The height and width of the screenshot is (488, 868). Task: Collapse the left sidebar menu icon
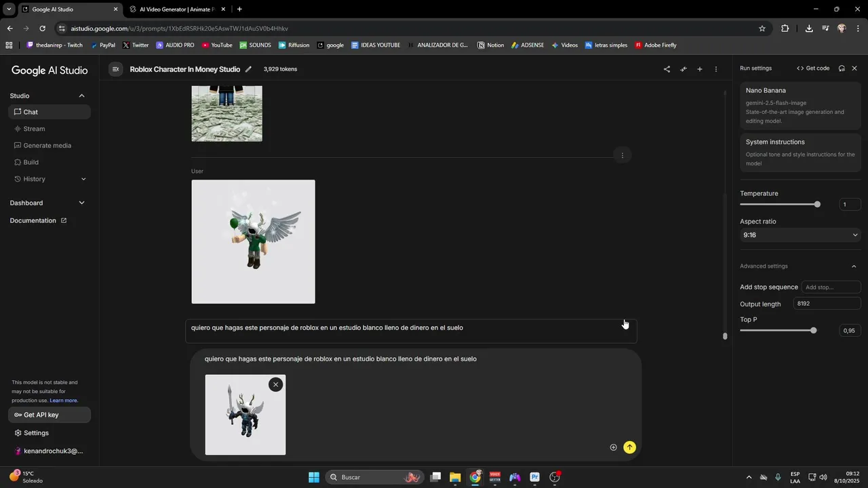click(115, 69)
